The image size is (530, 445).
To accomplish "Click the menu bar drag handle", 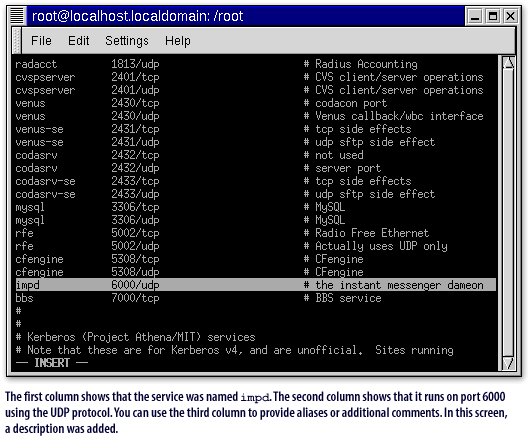I will click(16, 41).
